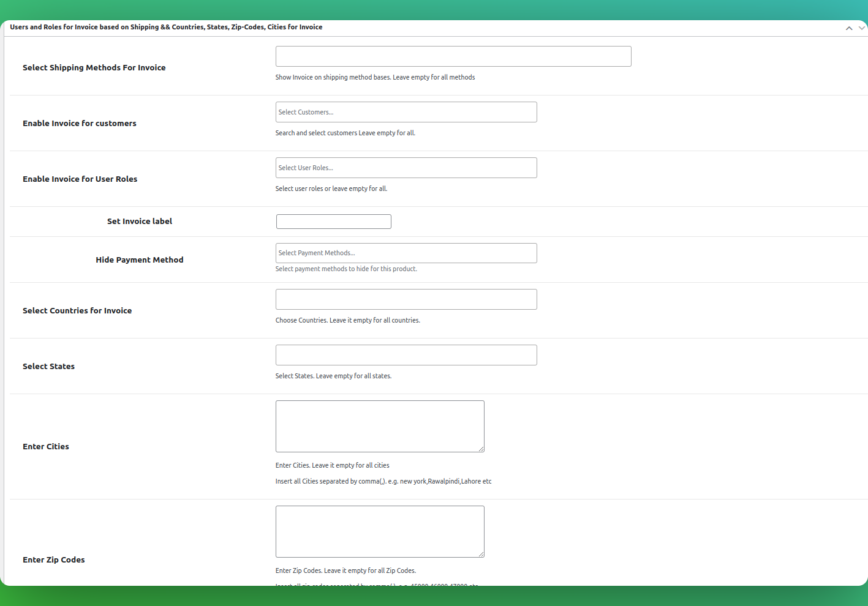Click the 'Hide Payment Method' label

tap(140, 260)
